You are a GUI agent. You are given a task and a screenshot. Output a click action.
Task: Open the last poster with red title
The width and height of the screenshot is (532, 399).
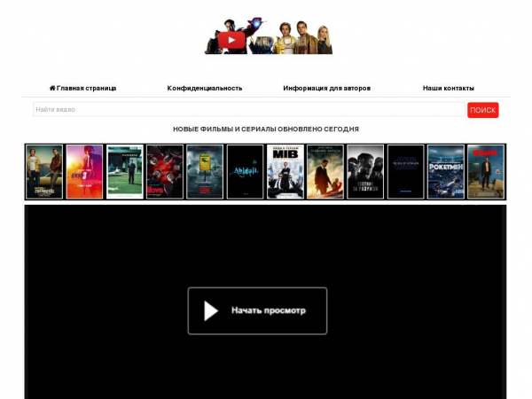pos(486,172)
